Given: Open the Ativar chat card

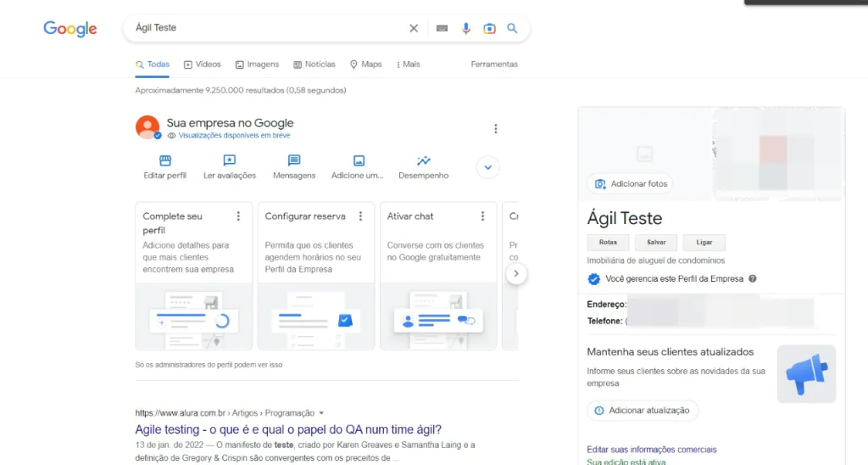Looking at the screenshot, I should tap(438, 276).
